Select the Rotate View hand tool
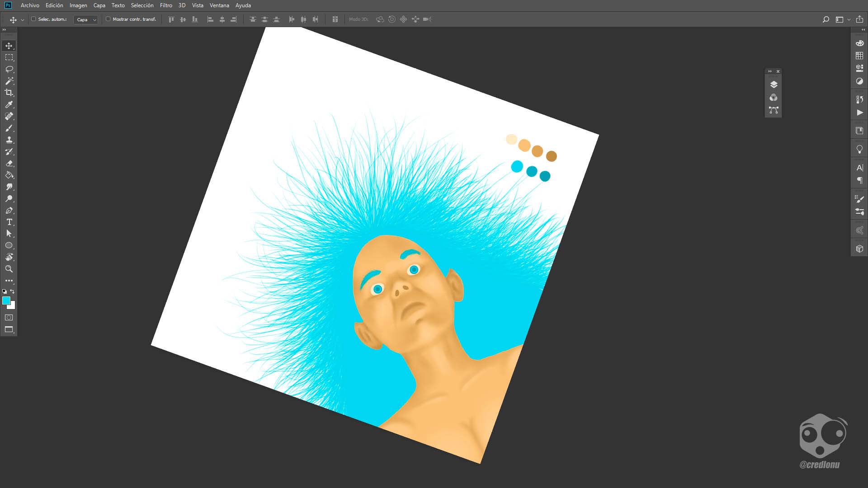This screenshot has height=488, width=868. click(9, 257)
